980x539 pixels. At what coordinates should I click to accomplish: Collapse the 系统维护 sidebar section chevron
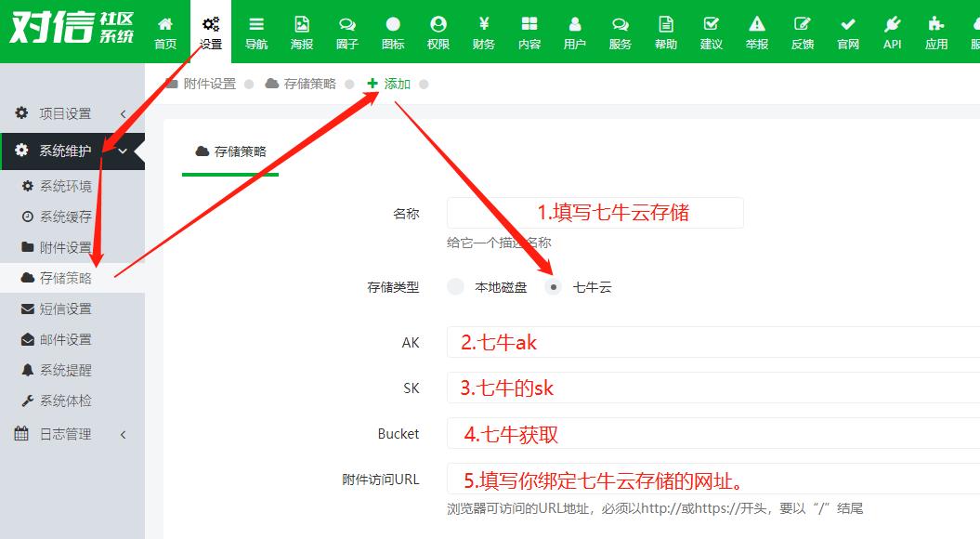click(124, 151)
